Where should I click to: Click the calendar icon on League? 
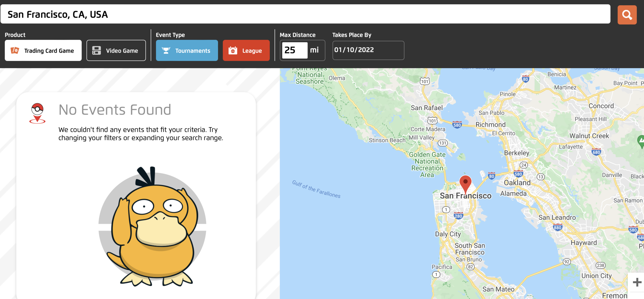coord(233,51)
